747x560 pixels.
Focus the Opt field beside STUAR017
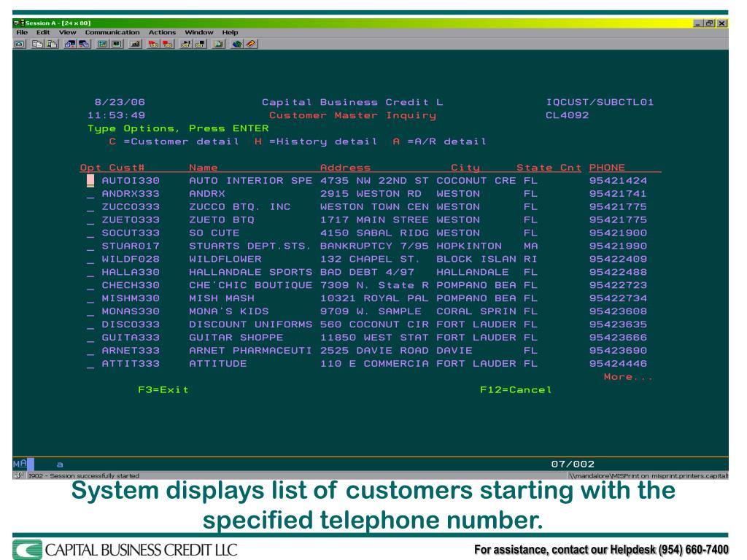click(90, 246)
